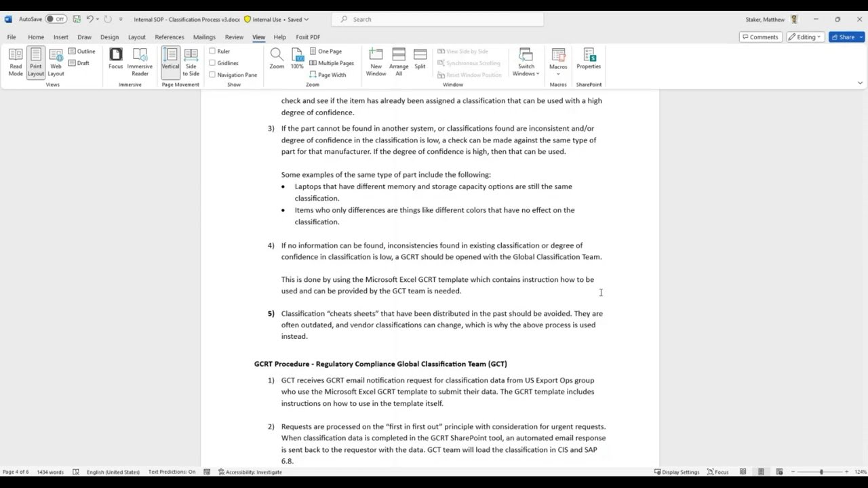Open the Foxit PDF tab
This screenshot has width=868, height=488.
click(x=307, y=37)
